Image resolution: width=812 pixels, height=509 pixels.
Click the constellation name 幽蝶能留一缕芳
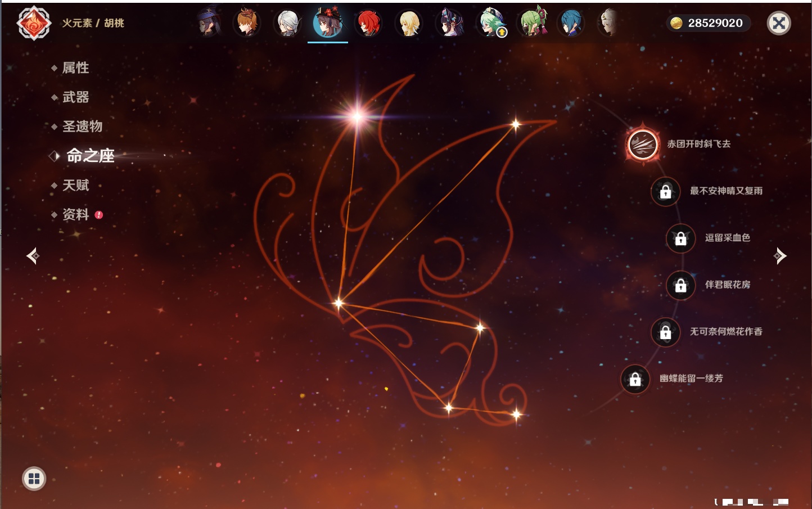point(691,379)
